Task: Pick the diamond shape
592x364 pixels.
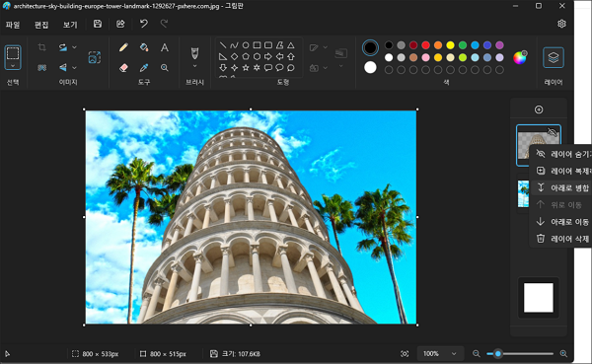Action: click(234, 56)
